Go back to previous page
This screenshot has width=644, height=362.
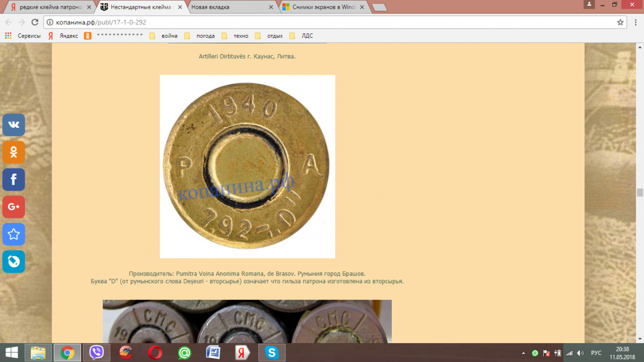click(x=9, y=22)
